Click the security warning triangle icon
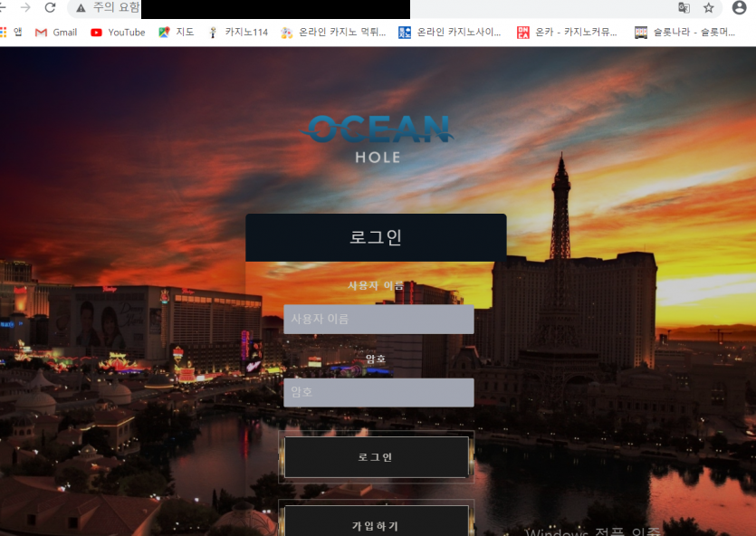This screenshot has width=756, height=536. tap(81, 8)
